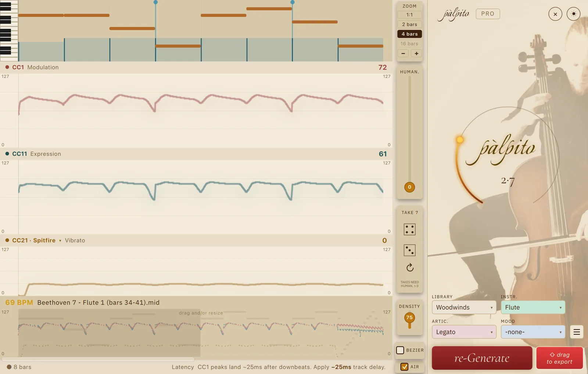Select 16 bars zoom option

409,43
